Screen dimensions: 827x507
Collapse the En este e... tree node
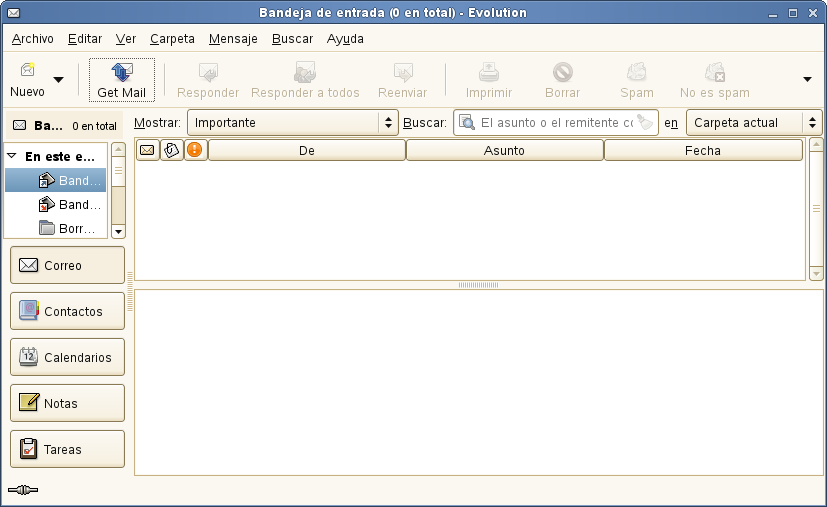12,156
